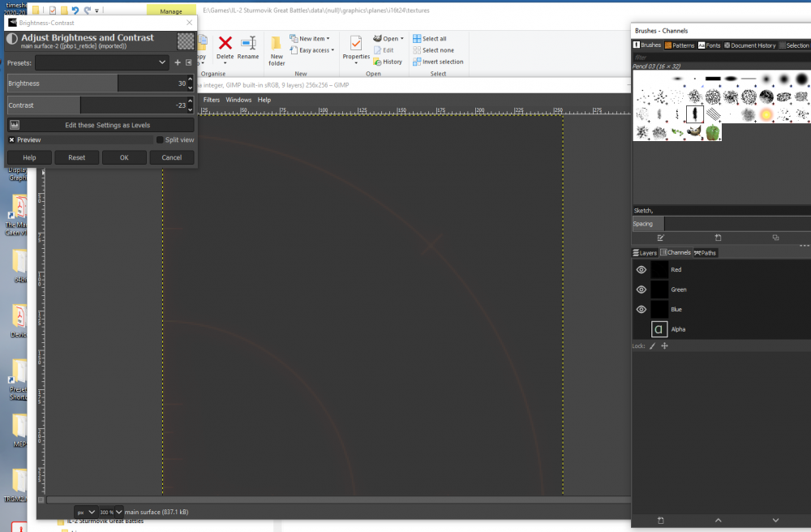Click the Rename icon in Explorer ribbon
Viewport: 811px width, 532px height.
click(x=248, y=44)
